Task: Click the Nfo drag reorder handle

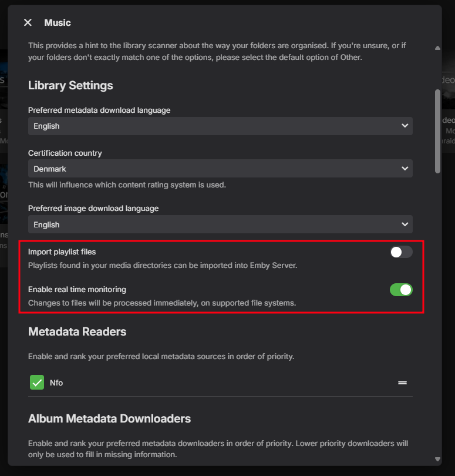Action: [403, 383]
